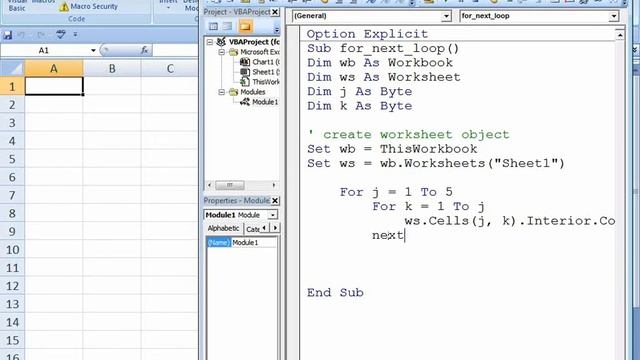
Task: Click the properties tab scroll left arrow
Action: (x=265, y=228)
